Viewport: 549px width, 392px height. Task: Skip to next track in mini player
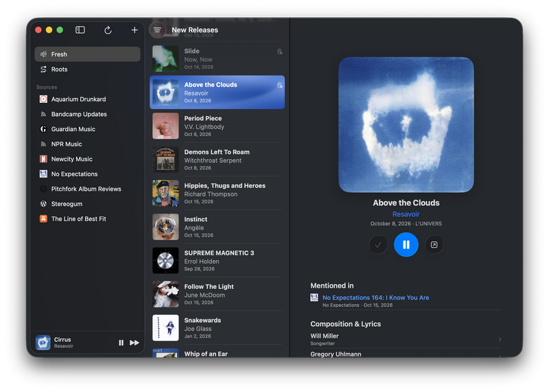[135, 343]
